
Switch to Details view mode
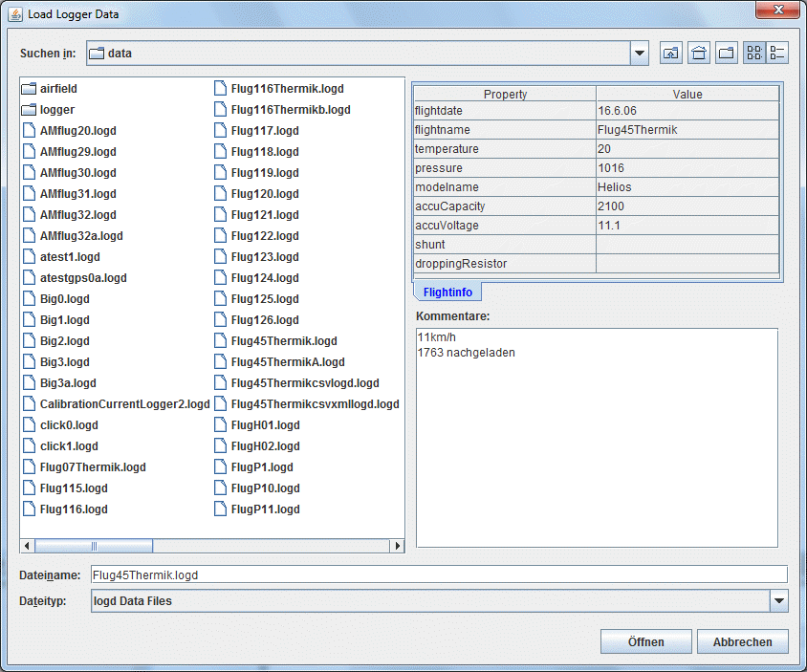(x=777, y=54)
